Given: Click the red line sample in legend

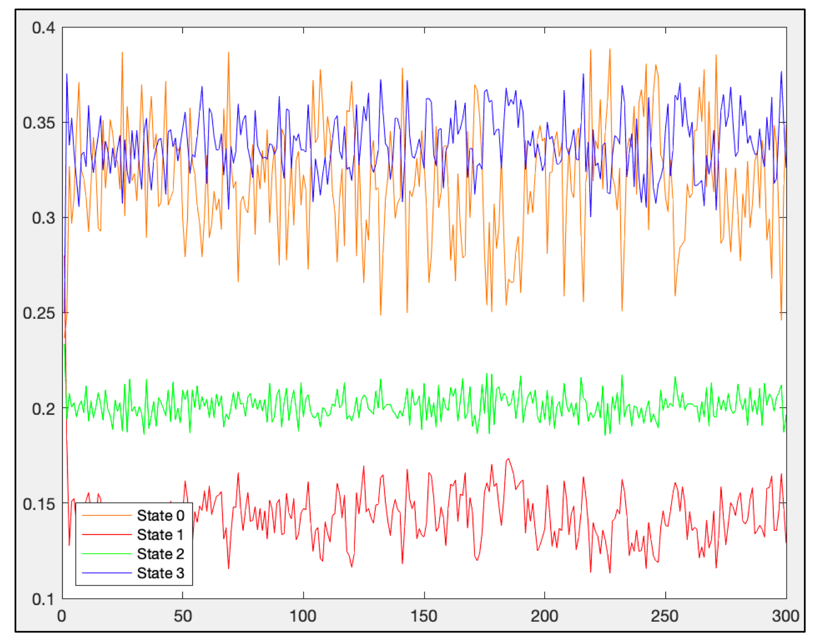Looking at the screenshot, I should click(x=107, y=535).
